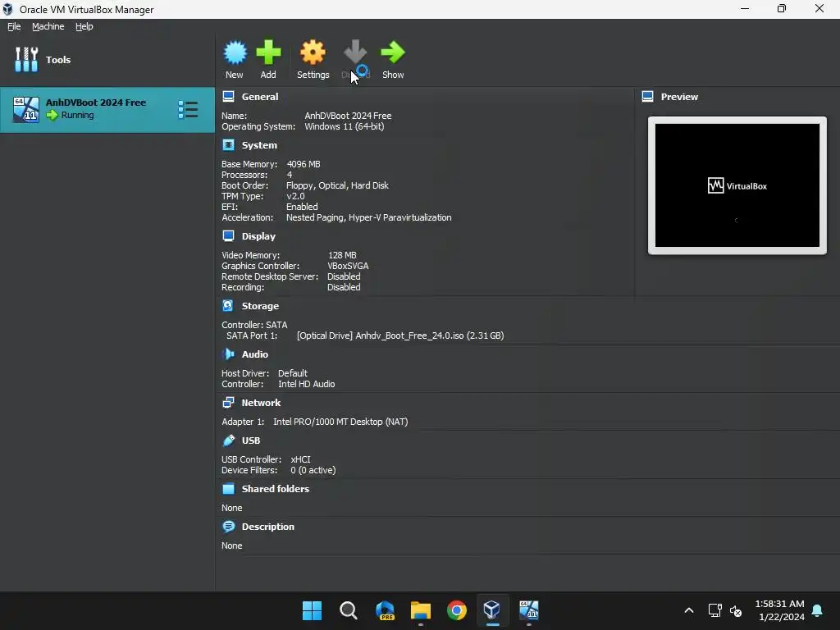Viewport: 840px width, 630px height.
Task: Click the General section monitor icon
Action: 228,97
